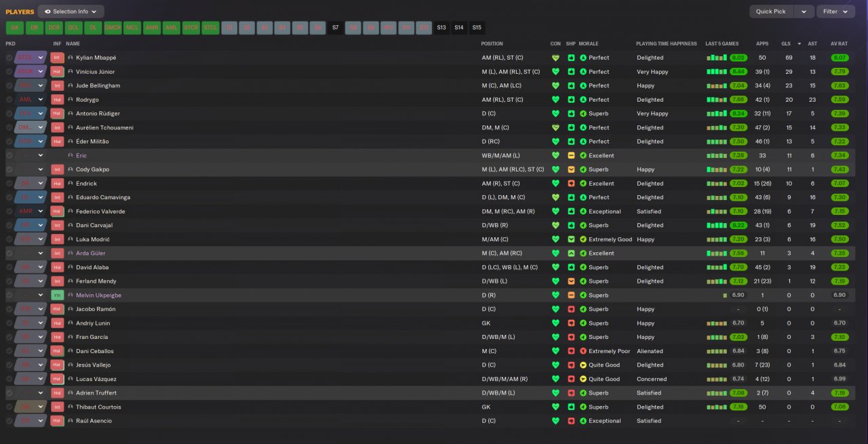This screenshot has height=444, width=868.
Task: Toggle the picked checkmark for Adrien Truffert
Action: (9, 393)
